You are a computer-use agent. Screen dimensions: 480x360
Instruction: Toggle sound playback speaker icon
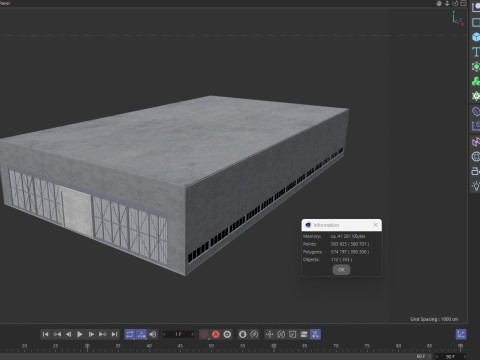click(153, 334)
